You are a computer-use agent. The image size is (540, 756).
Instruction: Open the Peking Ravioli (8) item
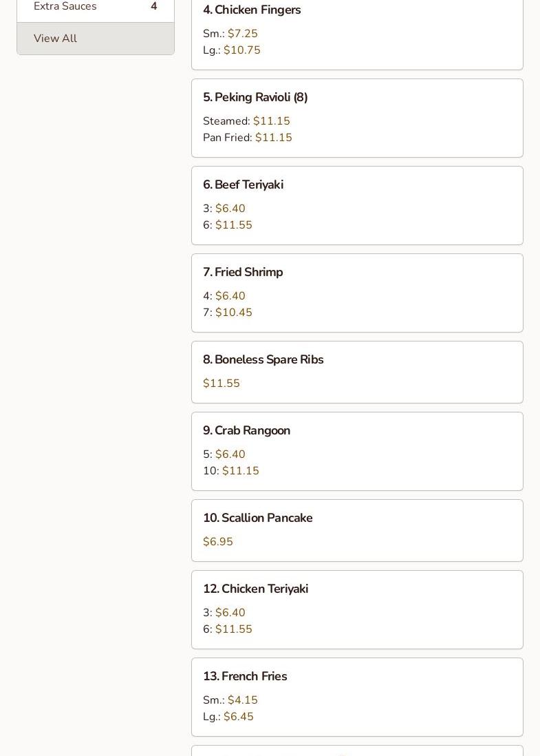[255, 98]
